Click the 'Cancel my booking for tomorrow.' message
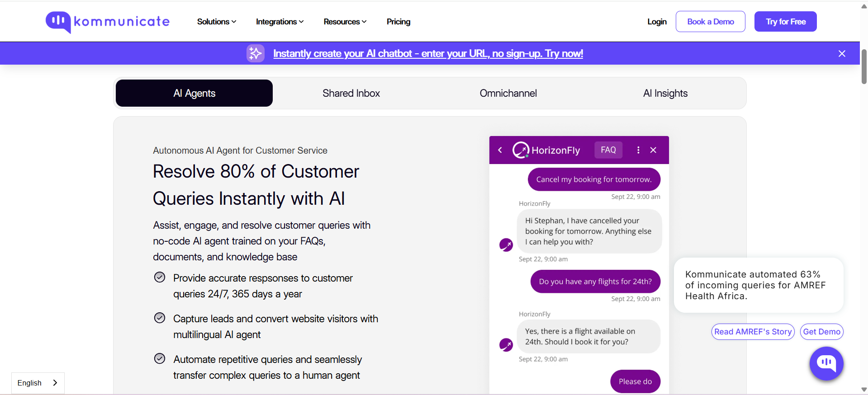The image size is (868, 395). coord(594,179)
